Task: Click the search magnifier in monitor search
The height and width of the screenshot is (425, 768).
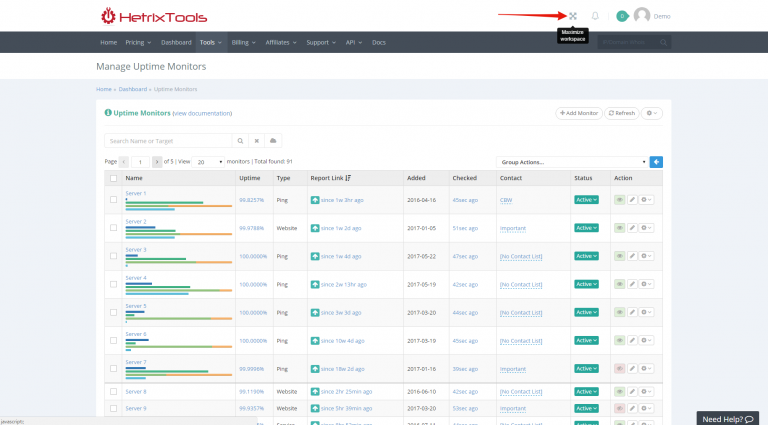Action: pyautogui.click(x=240, y=141)
